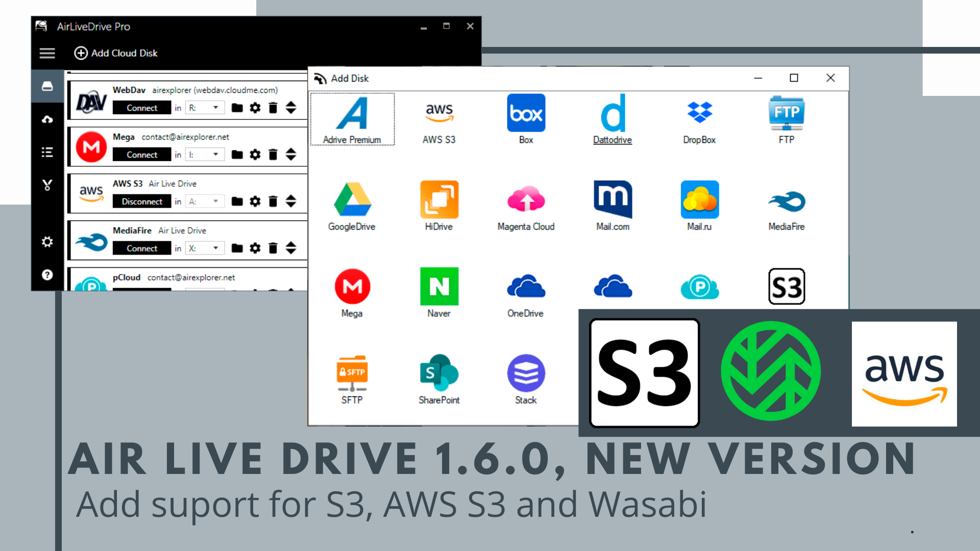Open the tools sidebar icon

[47, 185]
